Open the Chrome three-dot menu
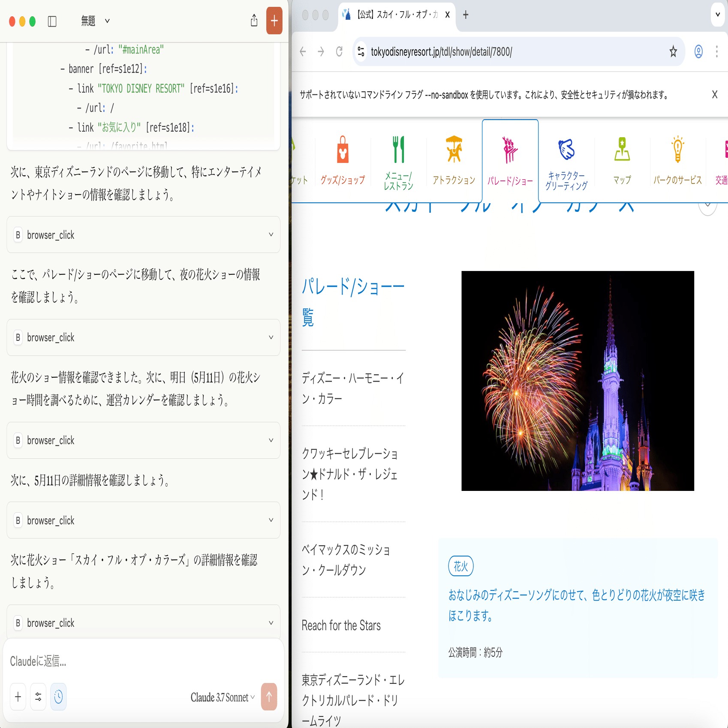Image resolution: width=728 pixels, height=728 pixels. pos(717,52)
